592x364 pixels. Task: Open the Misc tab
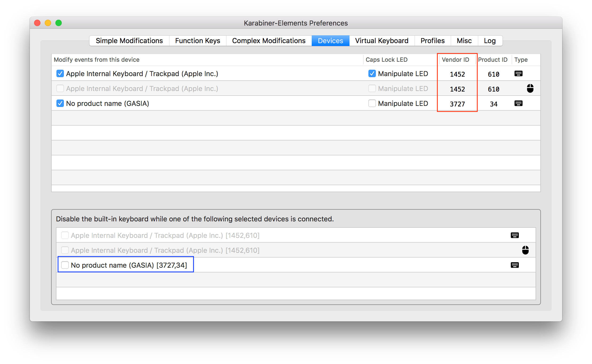(x=464, y=41)
